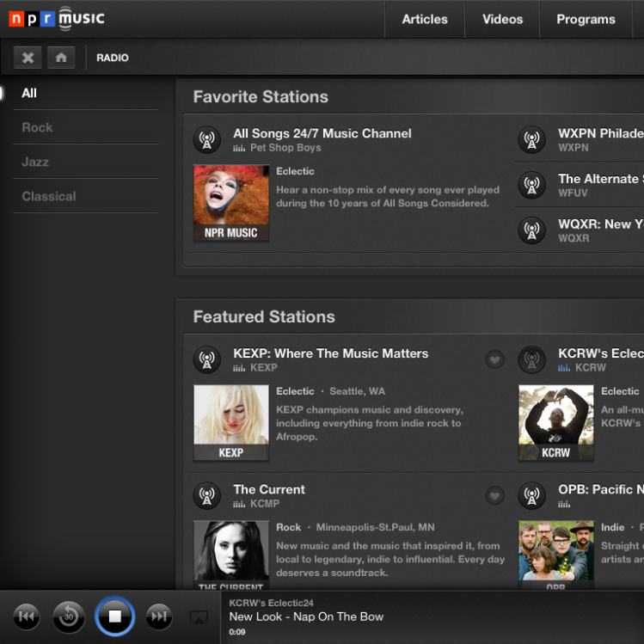This screenshot has height=644, width=644.
Task: Open the KEXP station thumbnail
Action: (x=231, y=423)
